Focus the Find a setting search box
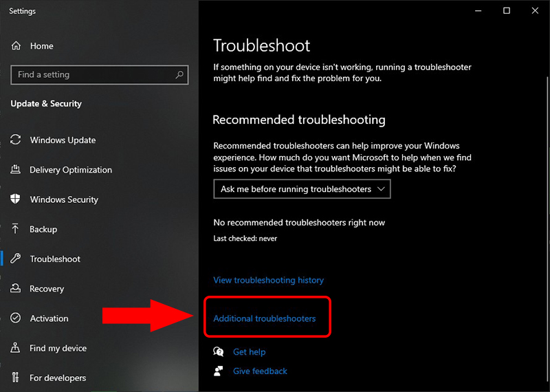The width and height of the screenshot is (550, 392). (x=100, y=75)
